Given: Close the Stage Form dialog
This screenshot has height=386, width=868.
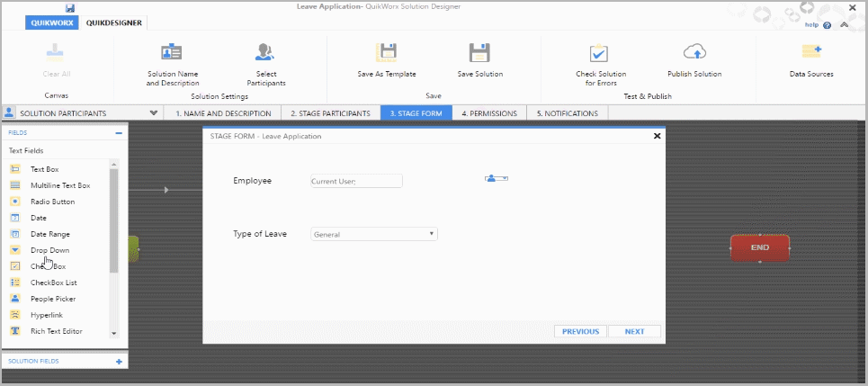Looking at the screenshot, I should (658, 136).
